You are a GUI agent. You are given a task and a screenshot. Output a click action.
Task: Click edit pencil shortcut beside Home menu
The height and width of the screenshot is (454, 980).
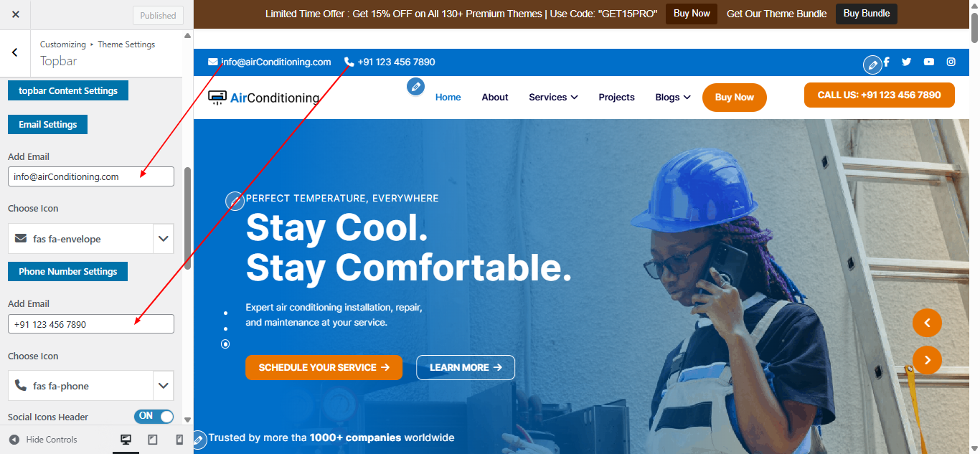point(415,87)
